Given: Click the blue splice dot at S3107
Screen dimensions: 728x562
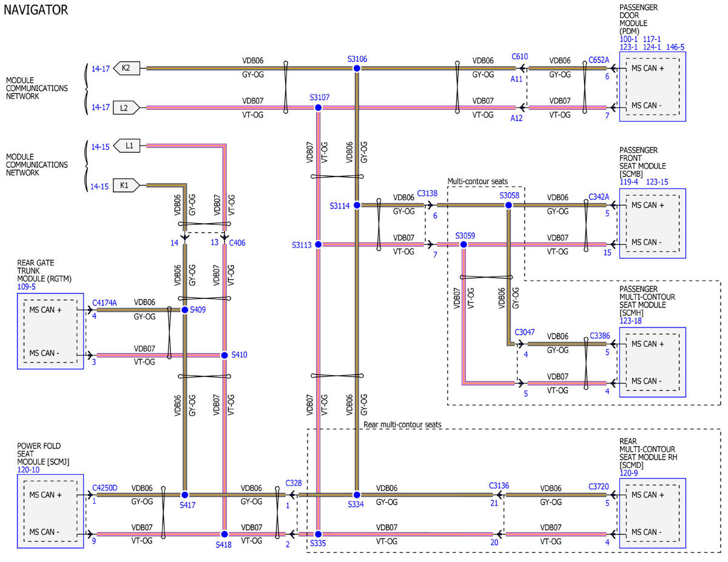Looking at the screenshot, I should point(317,107).
